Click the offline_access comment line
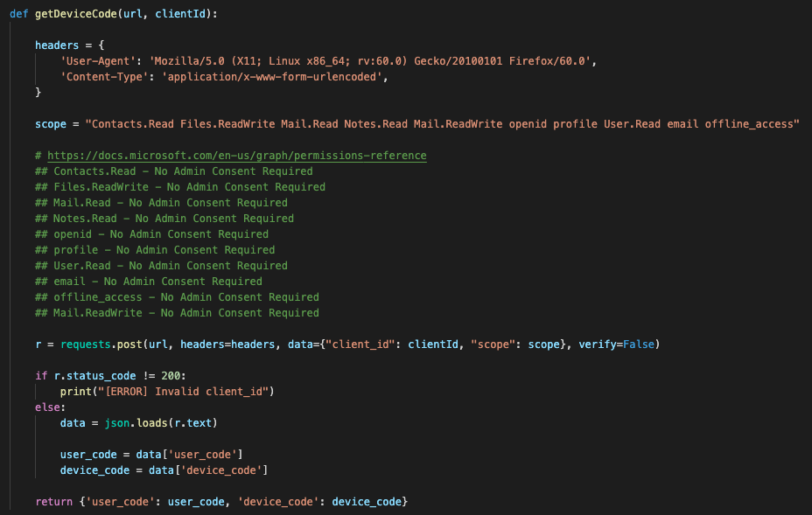This screenshot has height=515, width=812. point(177,297)
